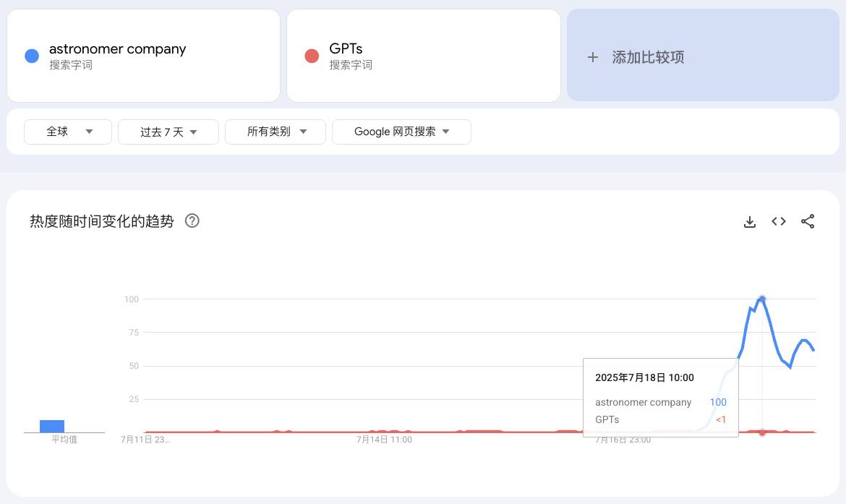Click the 搜索字词 label under GPTs
Image resolution: width=846 pixels, height=504 pixels.
[351, 65]
